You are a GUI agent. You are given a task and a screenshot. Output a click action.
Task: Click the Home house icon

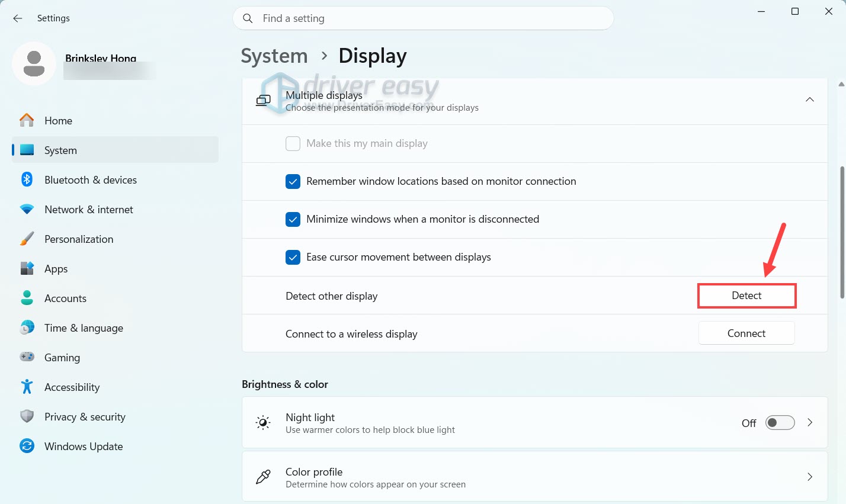pyautogui.click(x=27, y=120)
